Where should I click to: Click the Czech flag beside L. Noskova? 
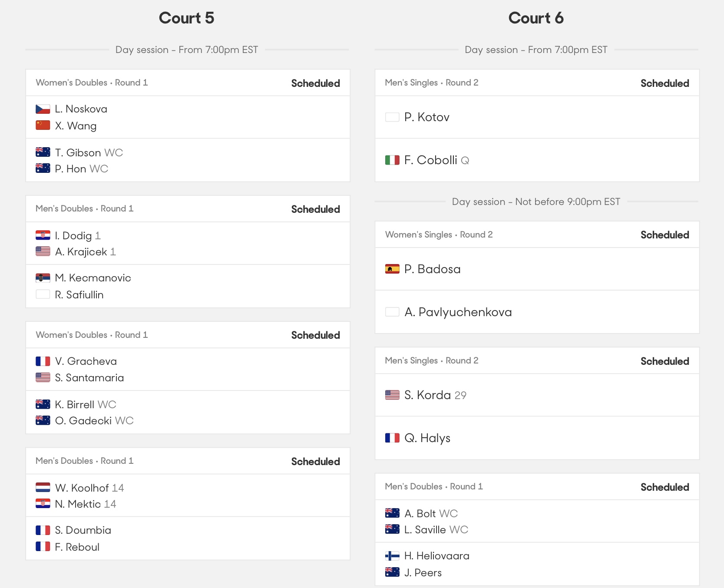pyautogui.click(x=43, y=109)
